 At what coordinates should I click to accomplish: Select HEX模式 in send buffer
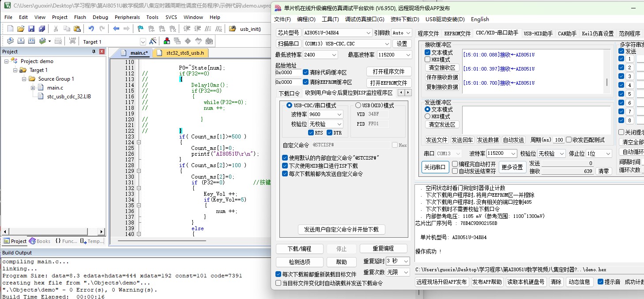(427, 116)
